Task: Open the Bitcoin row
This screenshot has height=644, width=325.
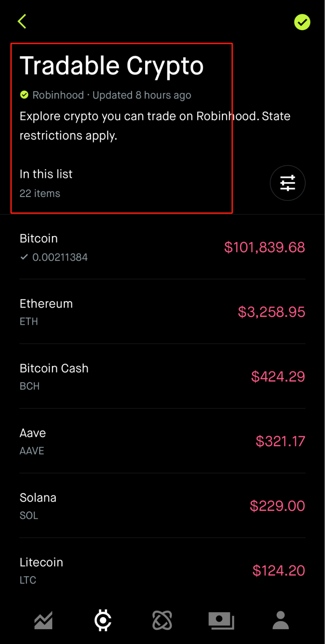Action: (162, 247)
